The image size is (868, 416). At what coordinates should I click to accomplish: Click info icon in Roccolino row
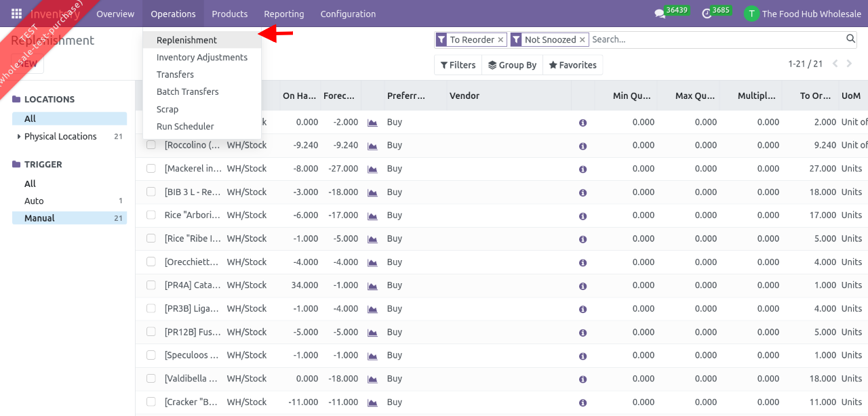point(583,146)
